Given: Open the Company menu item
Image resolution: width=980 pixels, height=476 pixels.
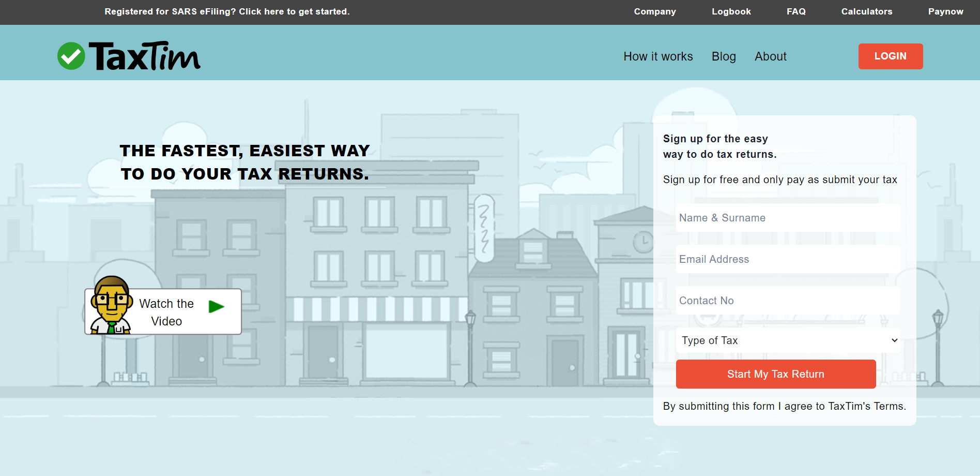Looking at the screenshot, I should pos(655,11).
